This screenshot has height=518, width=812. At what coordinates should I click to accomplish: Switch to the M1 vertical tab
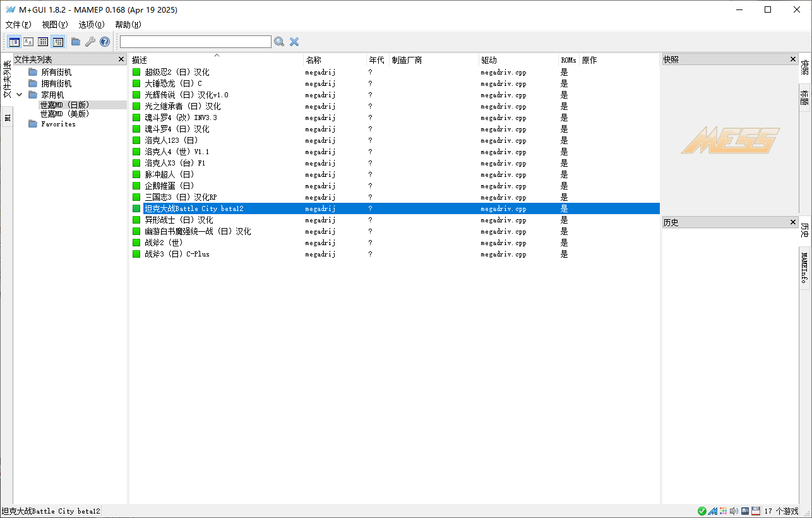pyautogui.click(x=7, y=117)
